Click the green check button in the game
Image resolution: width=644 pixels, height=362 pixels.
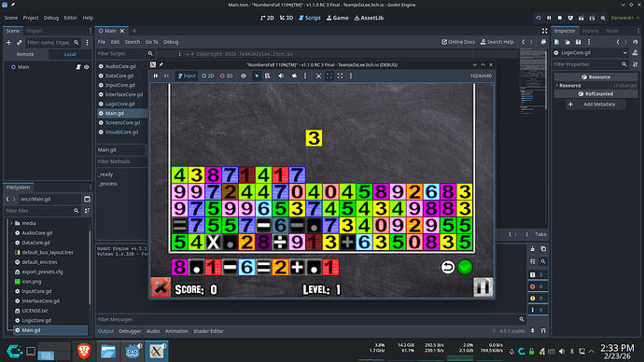pos(465,267)
